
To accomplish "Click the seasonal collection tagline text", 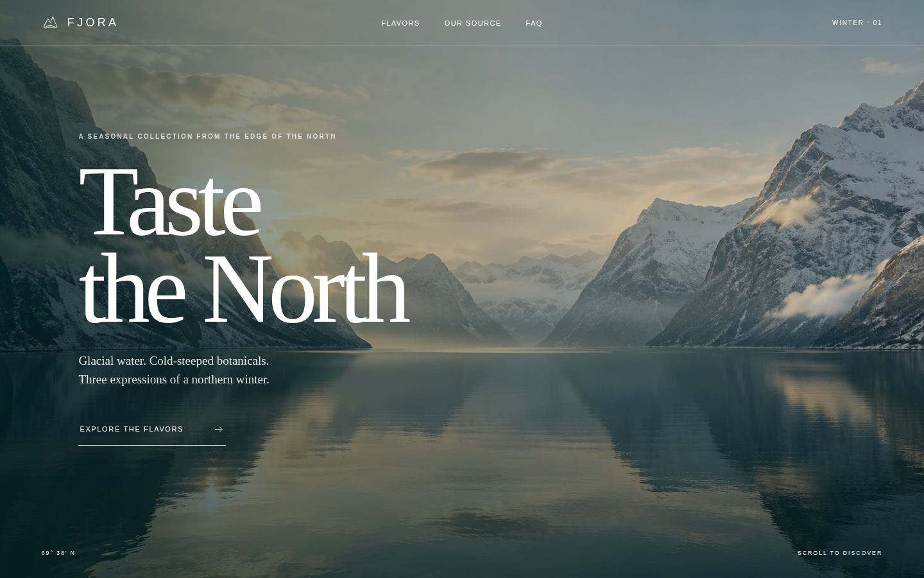I will (x=207, y=136).
